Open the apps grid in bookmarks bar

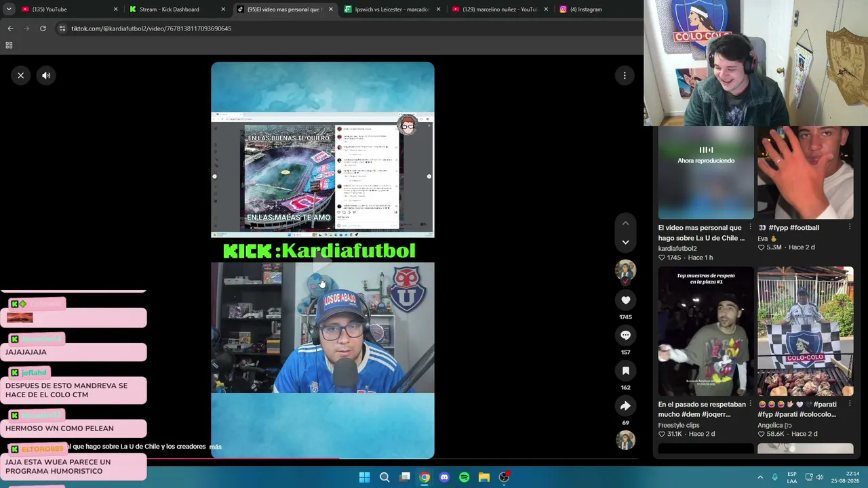click(x=9, y=45)
